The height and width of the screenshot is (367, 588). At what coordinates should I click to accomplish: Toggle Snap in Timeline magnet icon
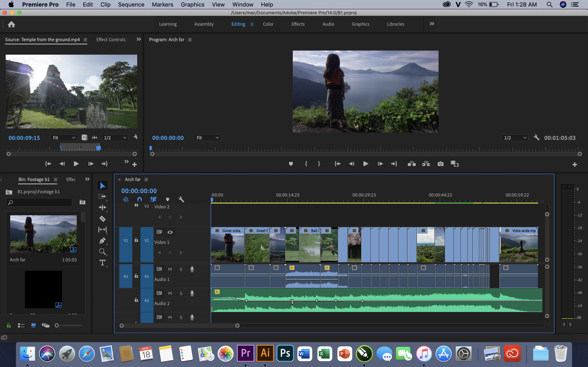coord(139,200)
